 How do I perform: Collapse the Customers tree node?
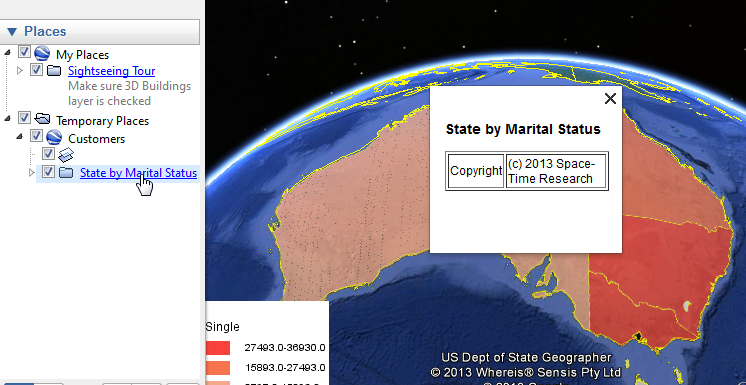pos(19,137)
